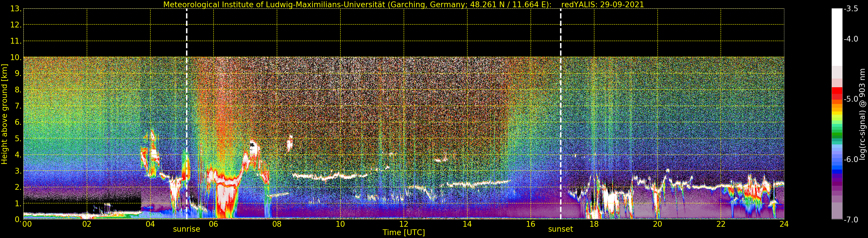Image resolution: width=868 pixels, height=238 pixels.
Task: Select the -5.0 colorbar tick label
Action: coord(851,99)
